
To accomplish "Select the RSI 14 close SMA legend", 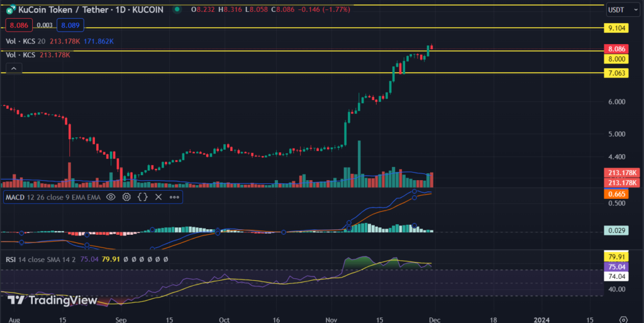I will [42, 259].
